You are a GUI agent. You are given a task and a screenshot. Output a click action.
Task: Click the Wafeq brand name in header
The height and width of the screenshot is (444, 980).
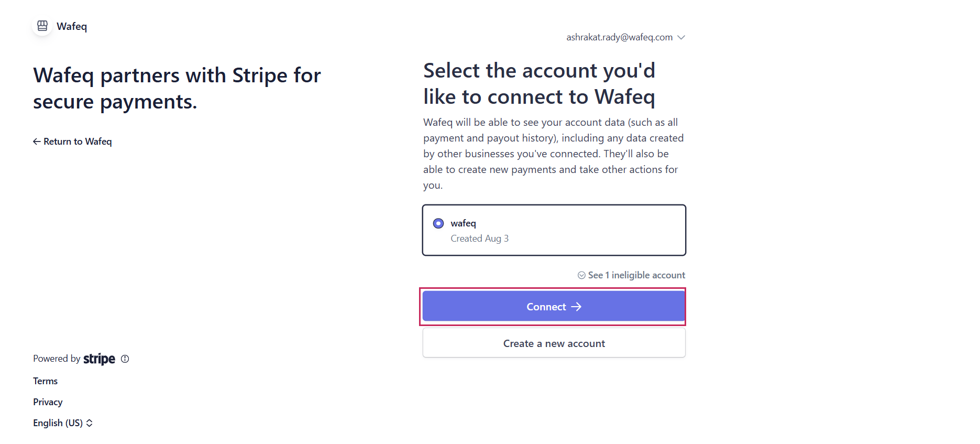[x=72, y=26]
